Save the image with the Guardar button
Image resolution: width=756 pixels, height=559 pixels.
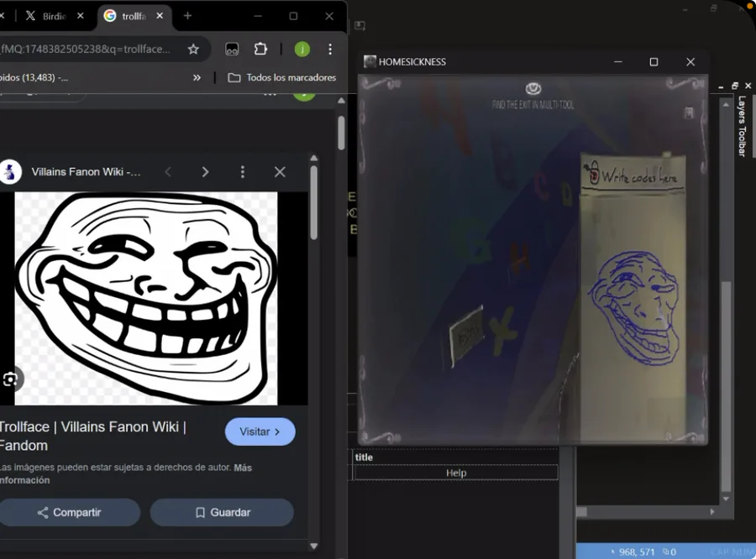[222, 512]
